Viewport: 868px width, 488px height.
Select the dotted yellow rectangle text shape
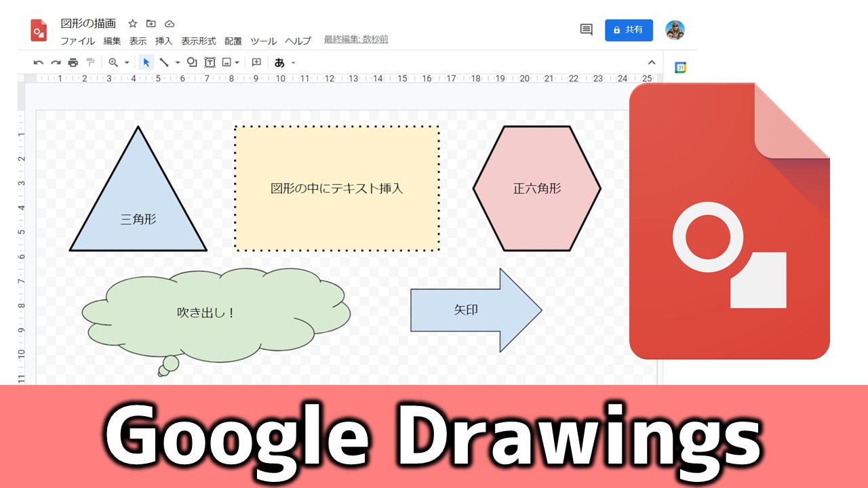pyautogui.click(x=337, y=188)
